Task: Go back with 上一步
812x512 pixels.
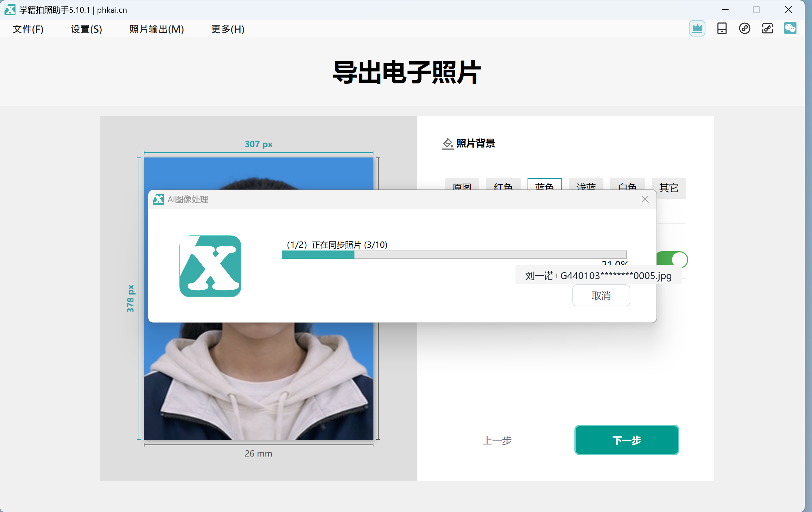Action: [x=497, y=440]
